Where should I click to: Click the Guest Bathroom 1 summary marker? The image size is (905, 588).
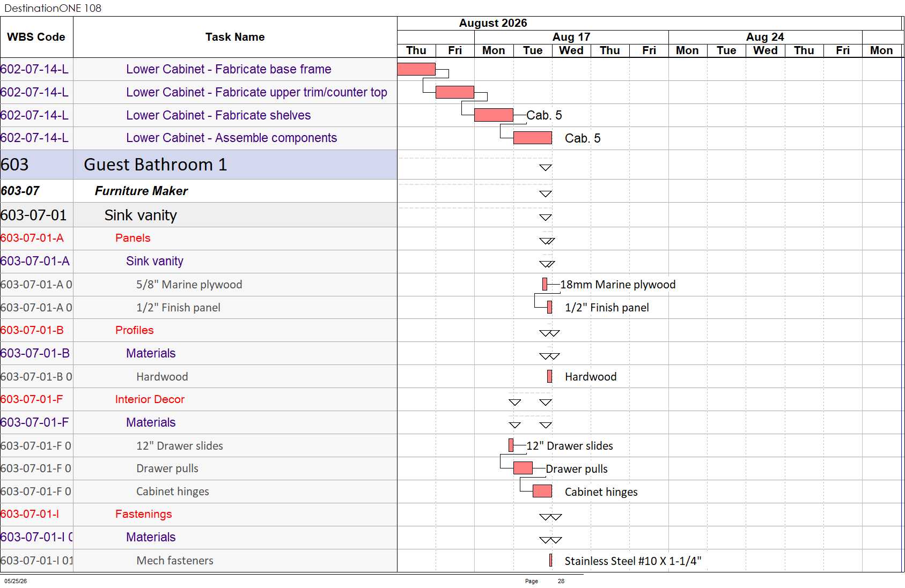tap(546, 168)
